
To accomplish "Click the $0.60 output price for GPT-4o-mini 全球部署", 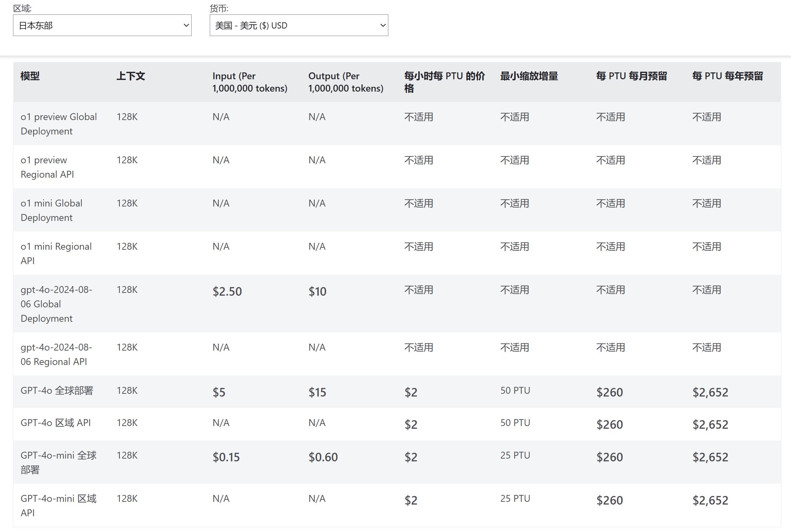I will click(x=323, y=457).
